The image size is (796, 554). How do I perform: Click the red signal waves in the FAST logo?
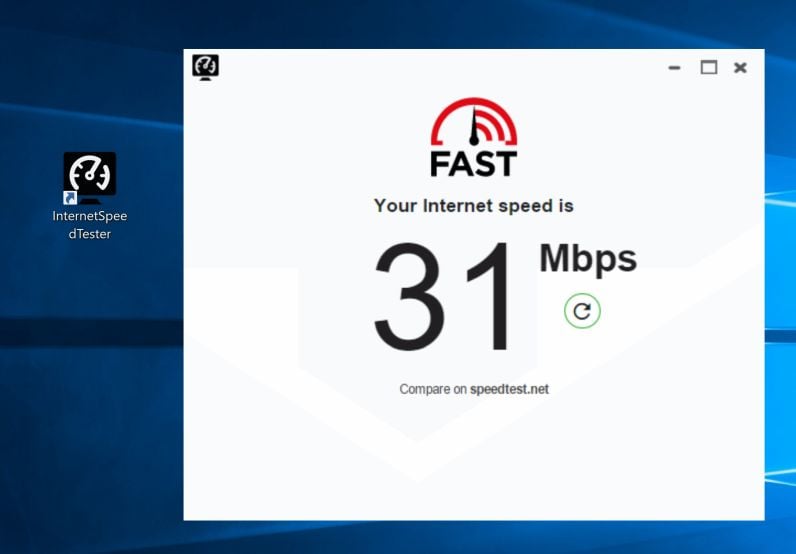493,127
